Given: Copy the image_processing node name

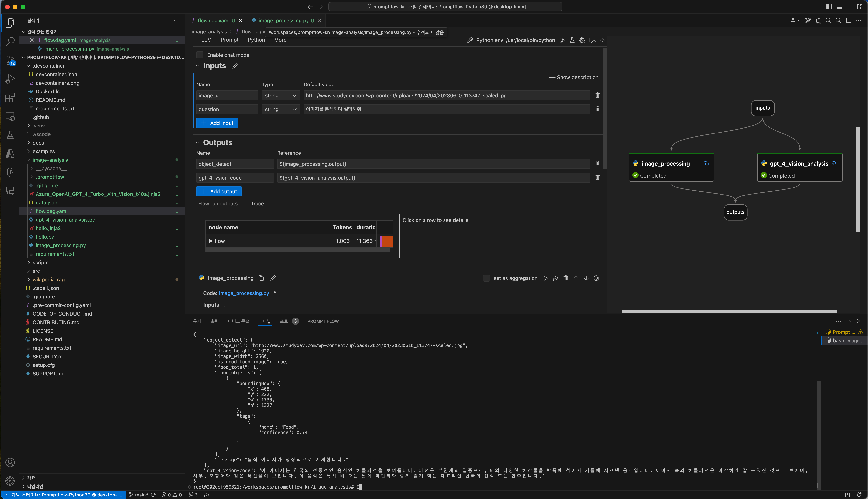Looking at the screenshot, I should (261, 278).
